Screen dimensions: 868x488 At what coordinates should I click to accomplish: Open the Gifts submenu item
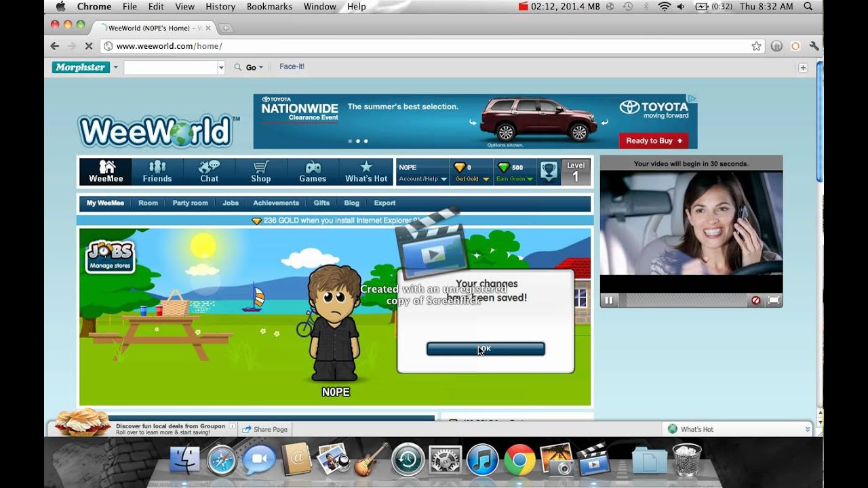[321, 203]
